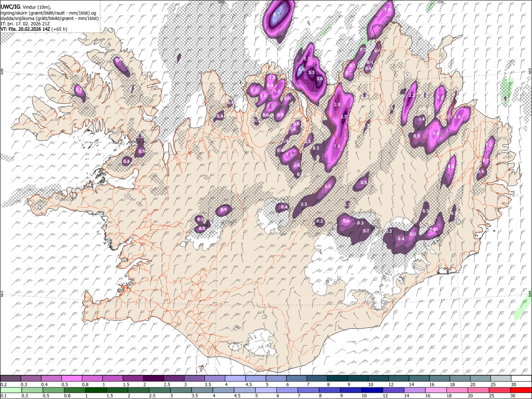Click the rain legend swatch between 0.1 and 0.3
This screenshot has height=399, width=532.
click(x=11, y=390)
